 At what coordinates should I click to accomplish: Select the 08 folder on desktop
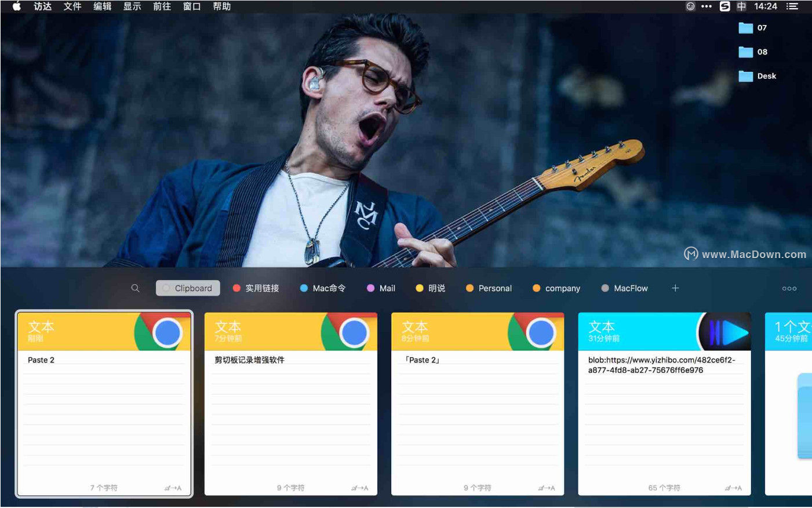tap(753, 52)
